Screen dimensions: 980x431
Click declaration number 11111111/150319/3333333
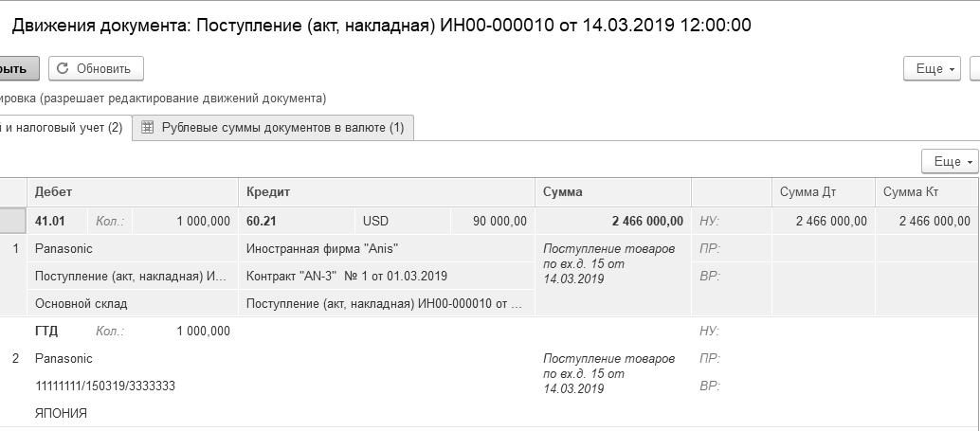coord(105,386)
